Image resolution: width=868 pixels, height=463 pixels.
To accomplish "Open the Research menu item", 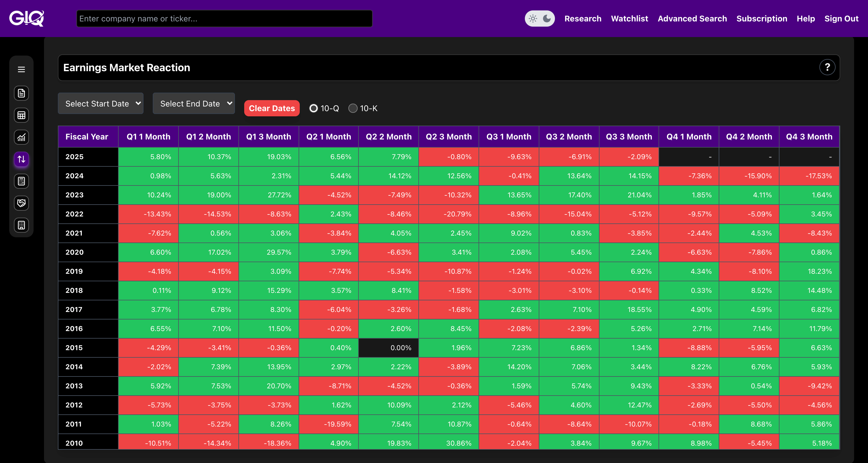I will (583, 19).
